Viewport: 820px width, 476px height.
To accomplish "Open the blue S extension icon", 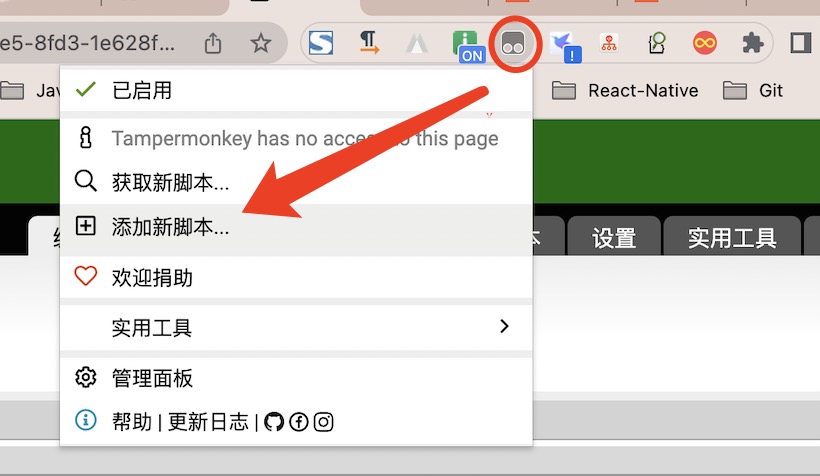I will pyautogui.click(x=321, y=43).
